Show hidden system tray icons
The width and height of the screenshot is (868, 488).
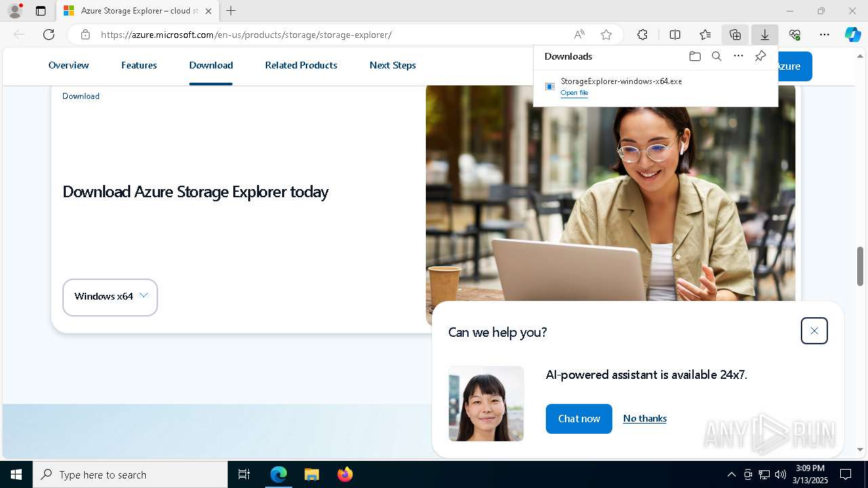click(x=732, y=474)
